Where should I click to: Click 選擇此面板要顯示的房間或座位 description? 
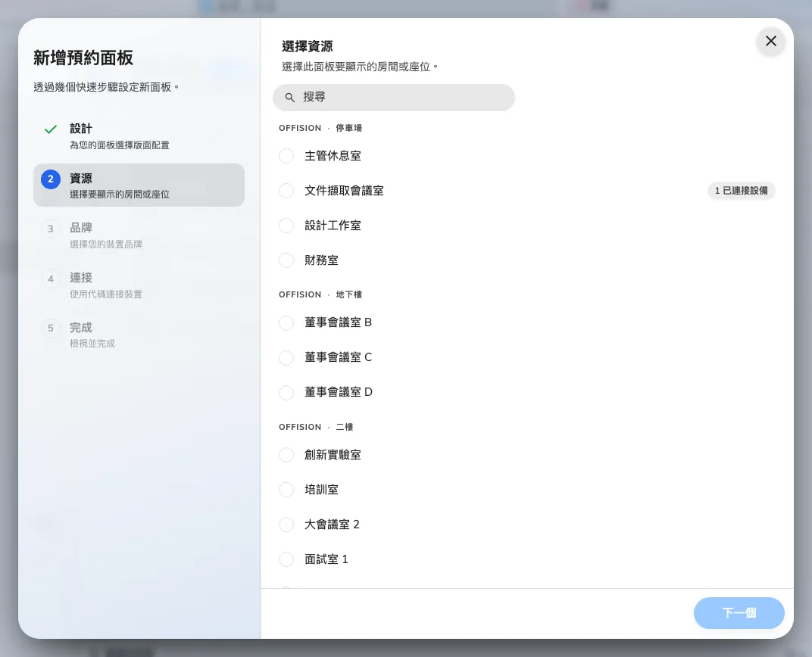point(359,67)
